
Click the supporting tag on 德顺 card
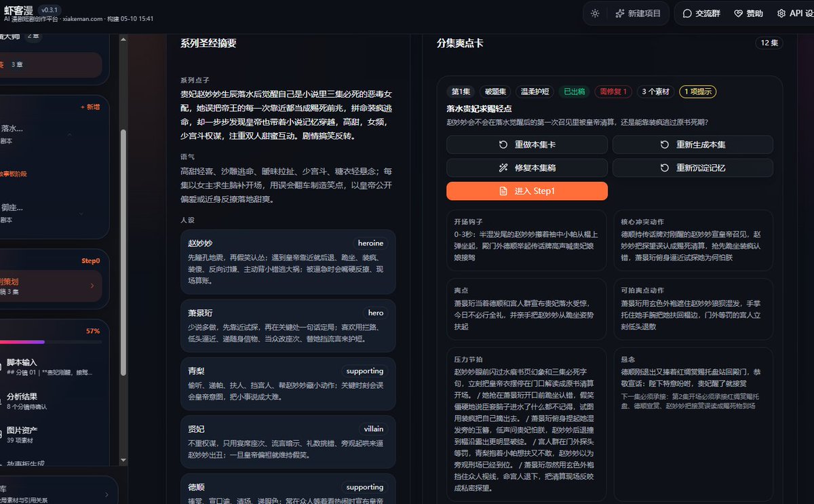click(364, 487)
